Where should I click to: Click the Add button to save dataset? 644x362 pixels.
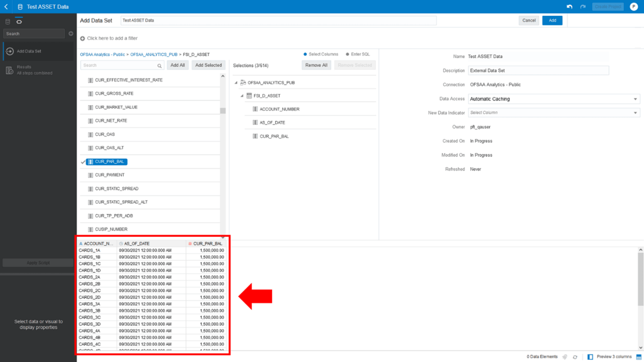[x=552, y=20]
